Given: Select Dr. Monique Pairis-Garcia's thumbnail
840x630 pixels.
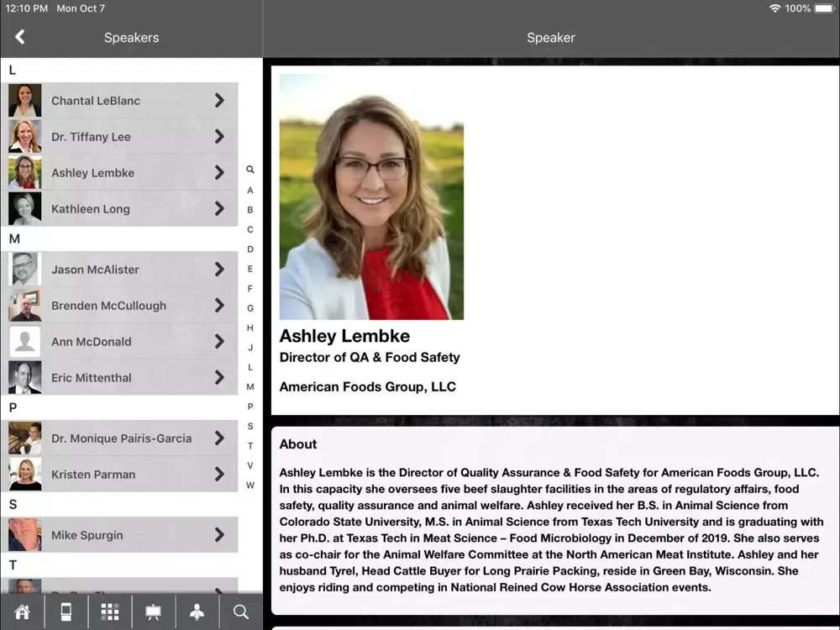Looking at the screenshot, I should tap(24, 438).
